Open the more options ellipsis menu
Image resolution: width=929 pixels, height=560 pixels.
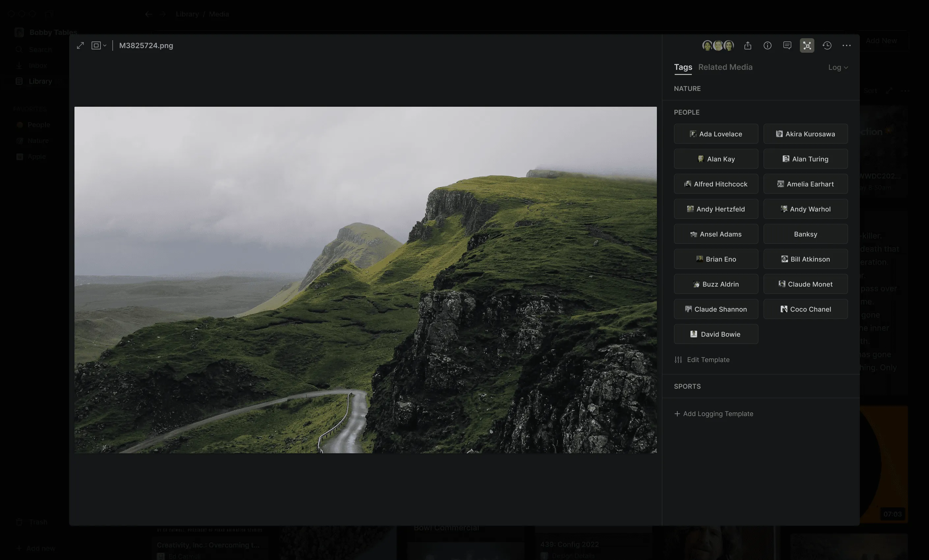[846, 46]
